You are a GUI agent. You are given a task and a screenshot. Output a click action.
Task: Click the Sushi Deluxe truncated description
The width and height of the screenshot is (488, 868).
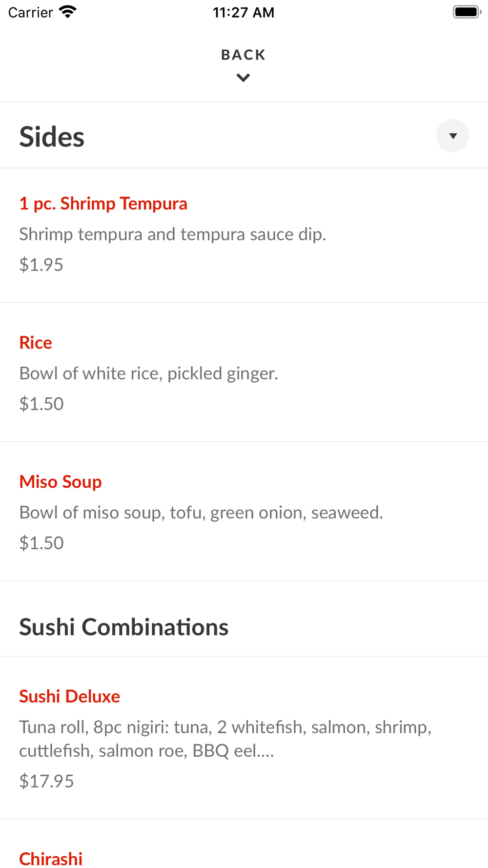pos(225,739)
